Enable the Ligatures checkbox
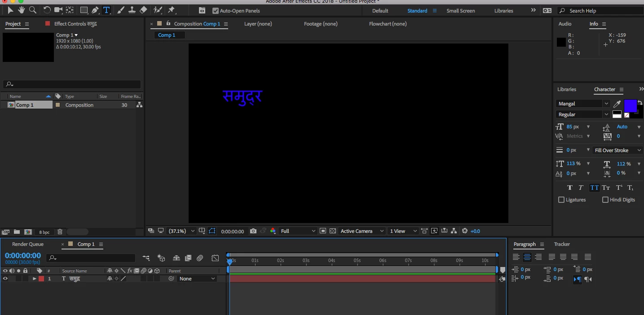Image resolution: width=644 pixels, height=315 pixels. 561,200
